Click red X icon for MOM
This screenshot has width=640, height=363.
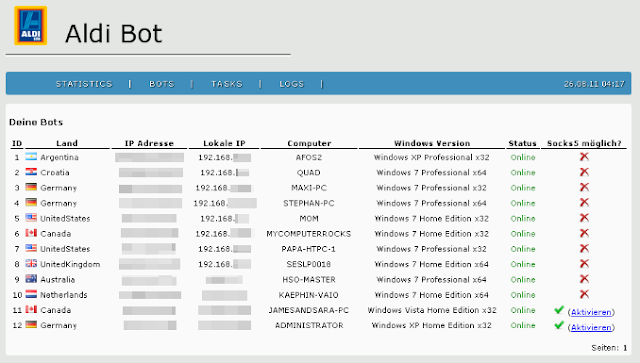(x=584, y=218)
